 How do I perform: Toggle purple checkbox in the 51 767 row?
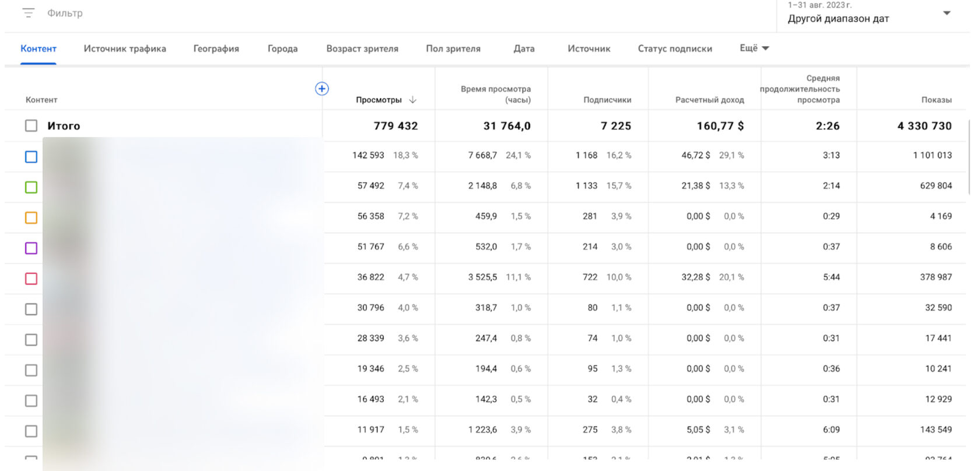point(32,248)
